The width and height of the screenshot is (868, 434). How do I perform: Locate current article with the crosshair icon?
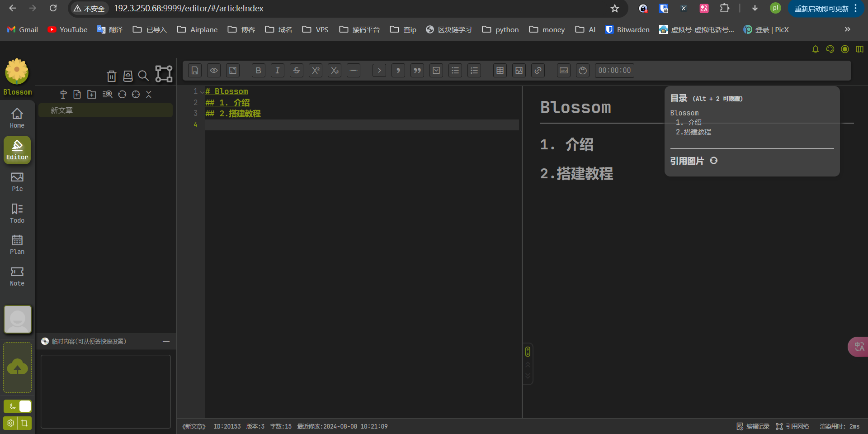tap(136, 94)
